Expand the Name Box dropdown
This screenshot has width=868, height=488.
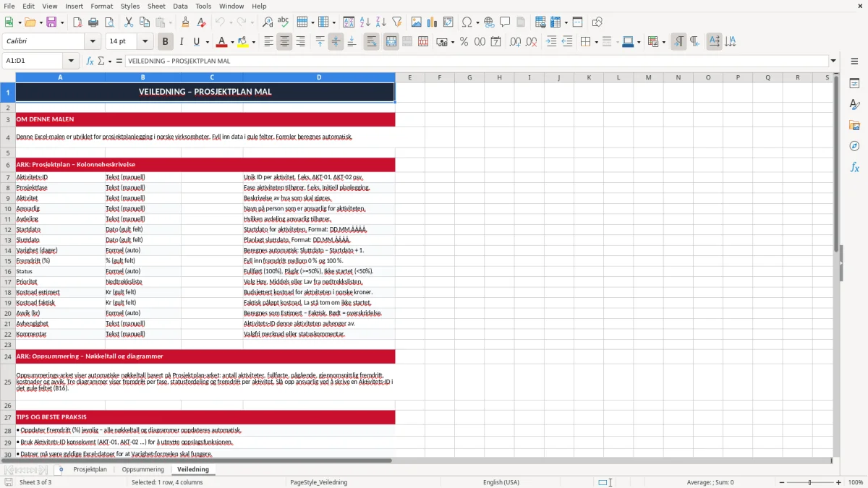click(71, 61)
